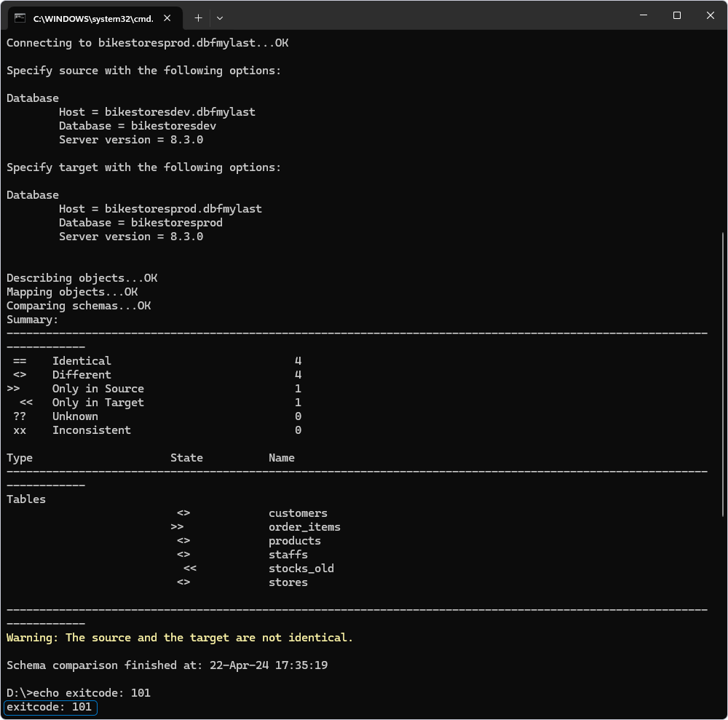Click the bikestoresprod database name
This screenshot has height=720, width=728.
[175, 222]
